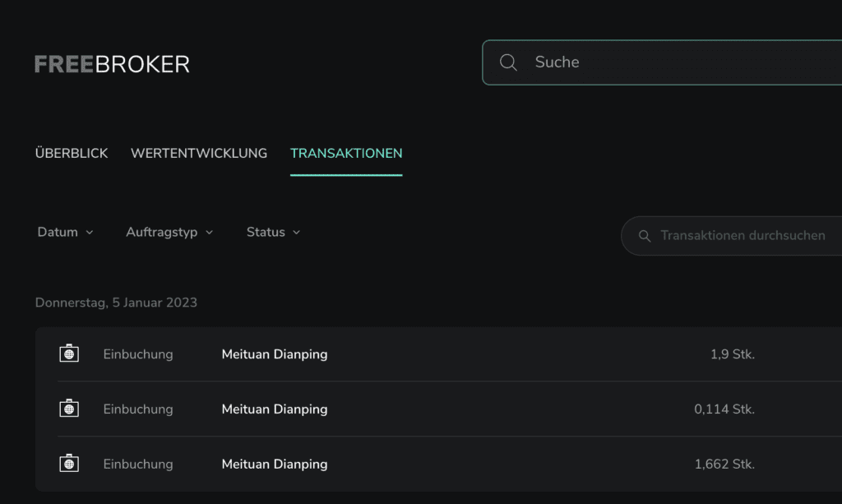842x504 pixels.
Task: Click the magnifier icon in the Suche bar
Action: [x=508, y=62]
